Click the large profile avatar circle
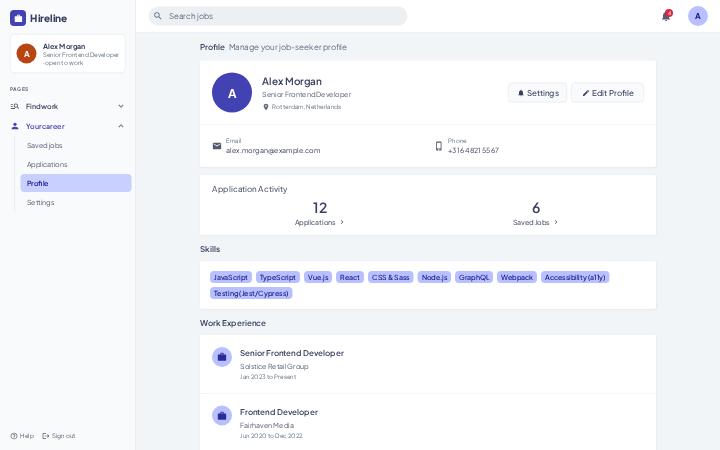 (x=232, y=93)
